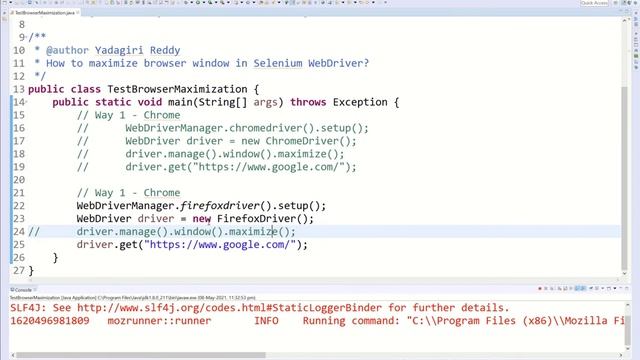Toggle Word Wrap in the Console toolbar
The width and height of the screenshot is (640, 360).
(571, 289)
